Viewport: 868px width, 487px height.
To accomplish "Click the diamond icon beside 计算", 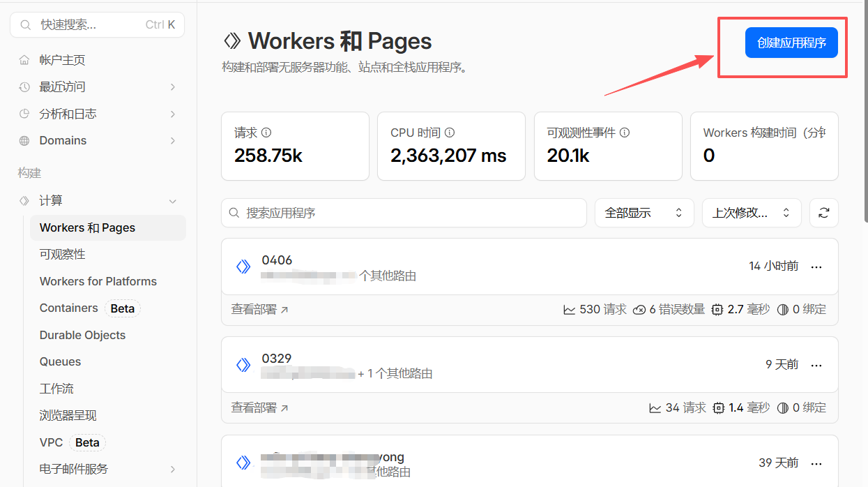I will (x=24, y=201).
